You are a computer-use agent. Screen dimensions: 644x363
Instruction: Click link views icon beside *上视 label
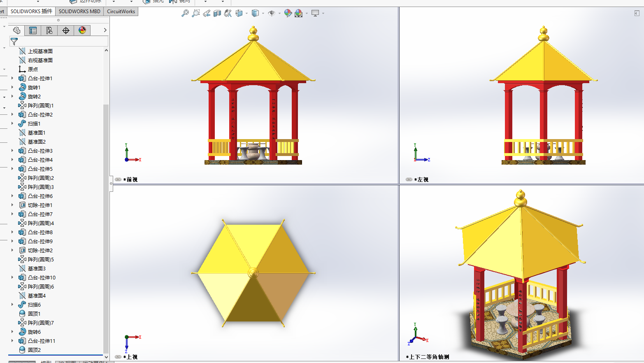118,357
